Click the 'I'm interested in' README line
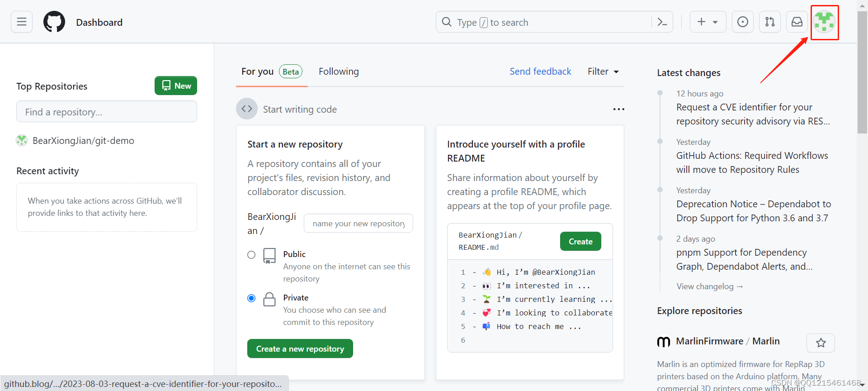The image size is (868, 391). 543,286
